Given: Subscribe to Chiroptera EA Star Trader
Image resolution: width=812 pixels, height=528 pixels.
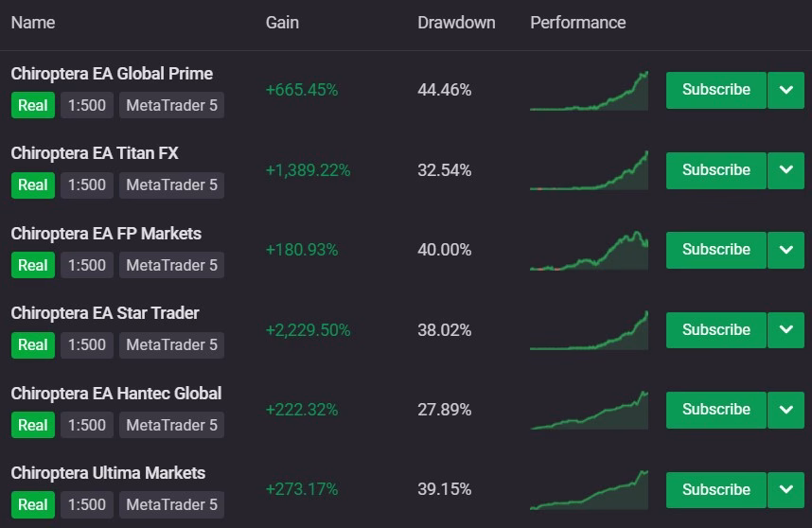Looking at the screenshot, I should tap(715, 329).
